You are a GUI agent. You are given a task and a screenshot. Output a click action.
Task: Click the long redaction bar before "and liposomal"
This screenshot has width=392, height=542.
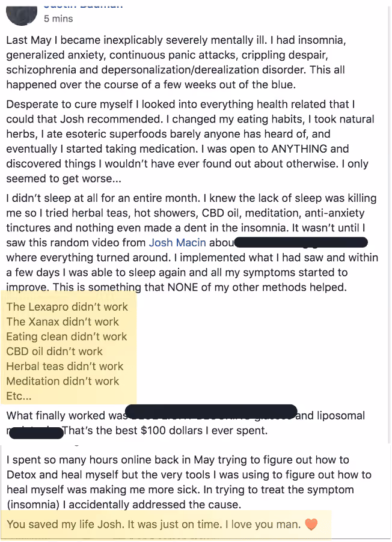211,412
